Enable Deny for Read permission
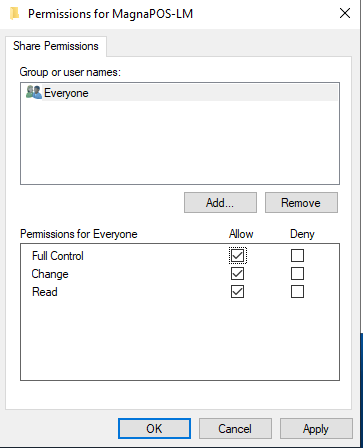 297,292
